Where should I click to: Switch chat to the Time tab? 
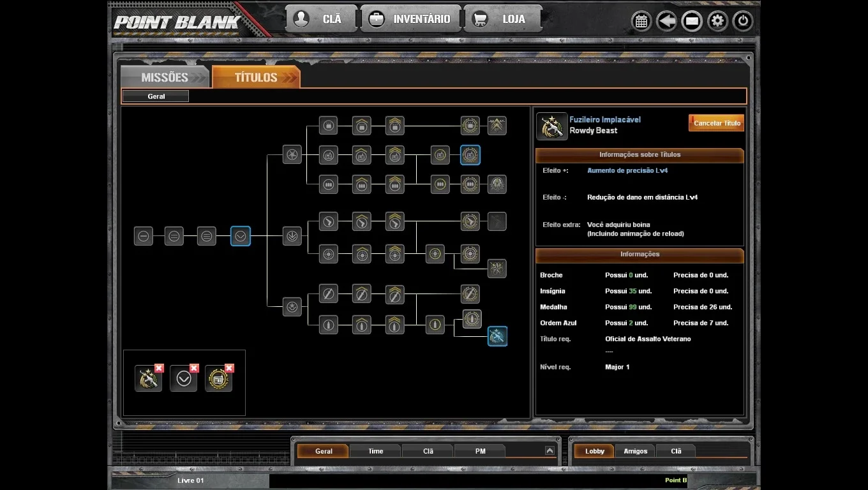coord(376,451)
